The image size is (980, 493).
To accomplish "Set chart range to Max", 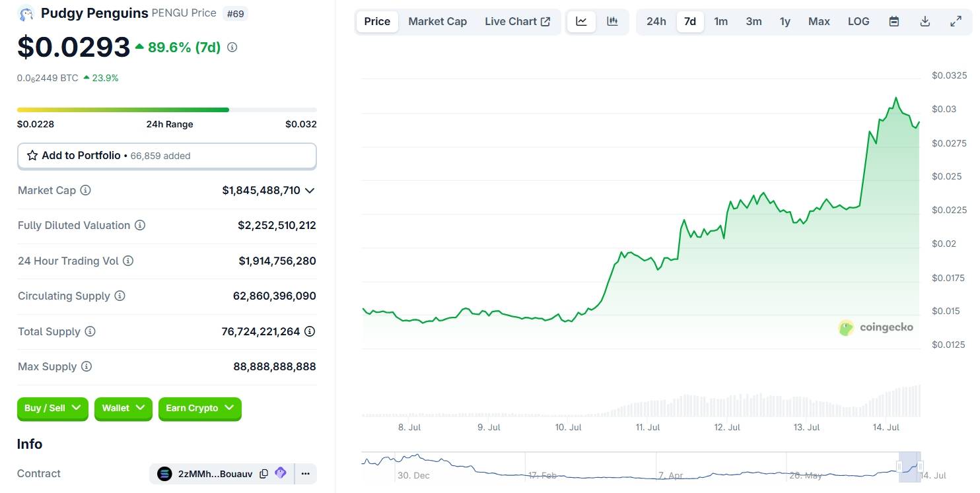I will 819,21.
